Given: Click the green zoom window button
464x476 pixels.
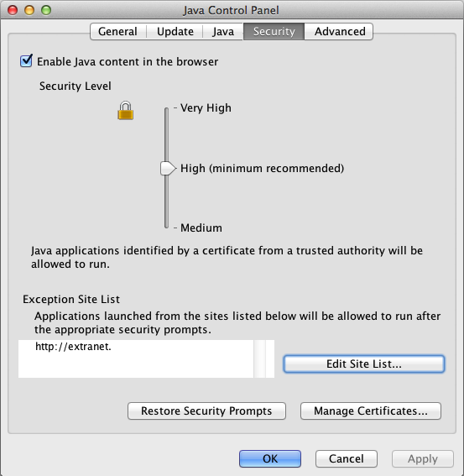Looking at the screenshot, I should click(46, 10).
